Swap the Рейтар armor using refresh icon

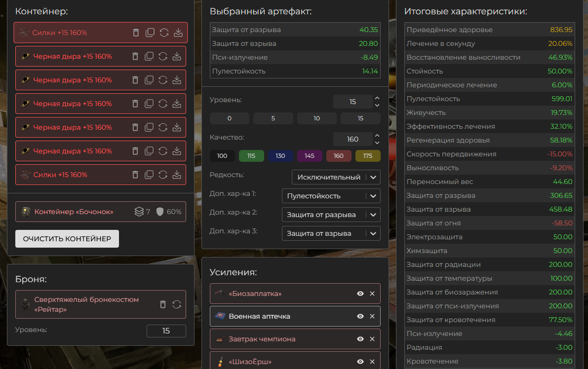(177, 304)
